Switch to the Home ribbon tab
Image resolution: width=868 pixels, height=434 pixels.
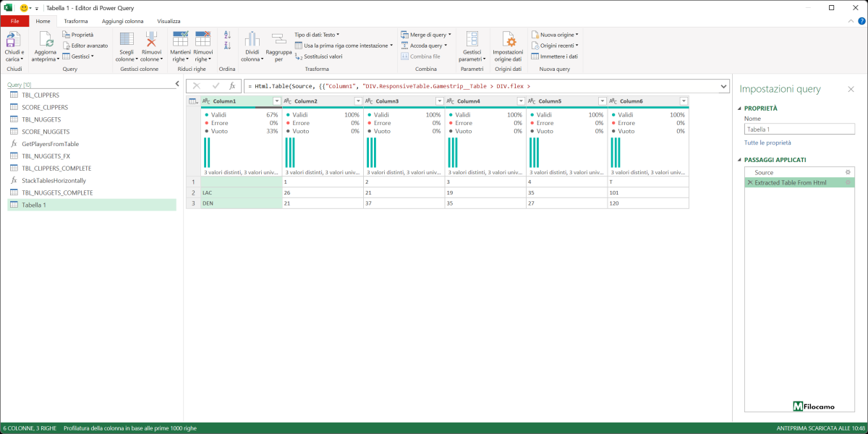pos(43,21)
